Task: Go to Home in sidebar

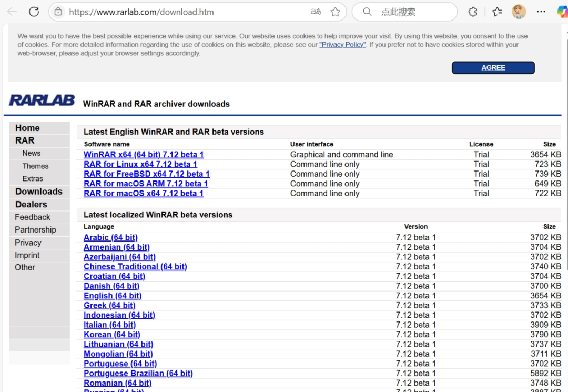Action: (x=27, y=128)
